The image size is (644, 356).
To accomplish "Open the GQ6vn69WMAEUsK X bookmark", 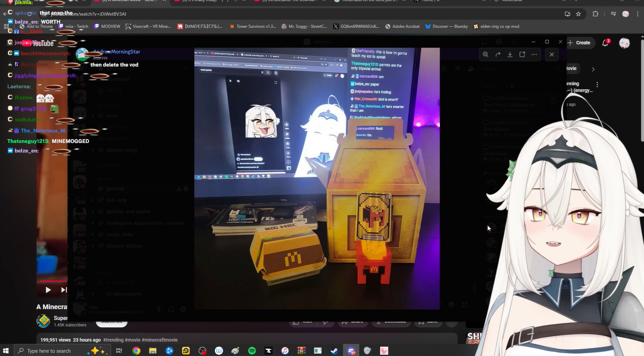I will point(356,26).
